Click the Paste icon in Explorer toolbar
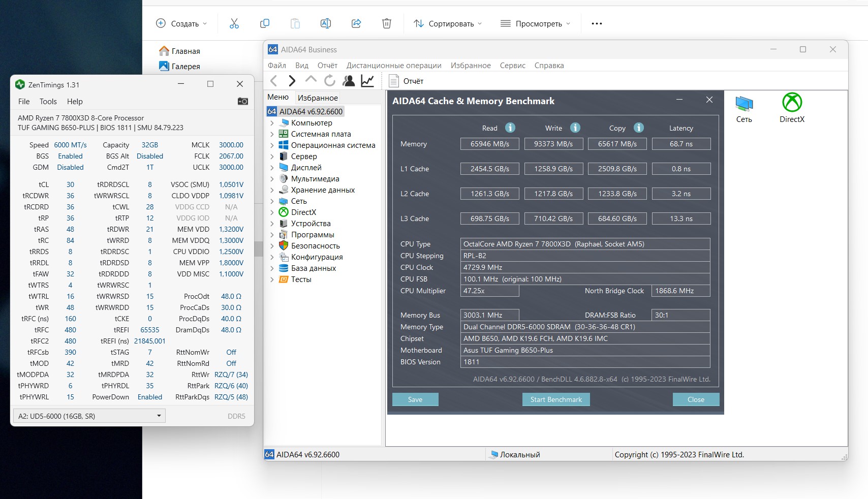Image resolution: width=868 pixels, height=499 pixels. tap(295, 23)
